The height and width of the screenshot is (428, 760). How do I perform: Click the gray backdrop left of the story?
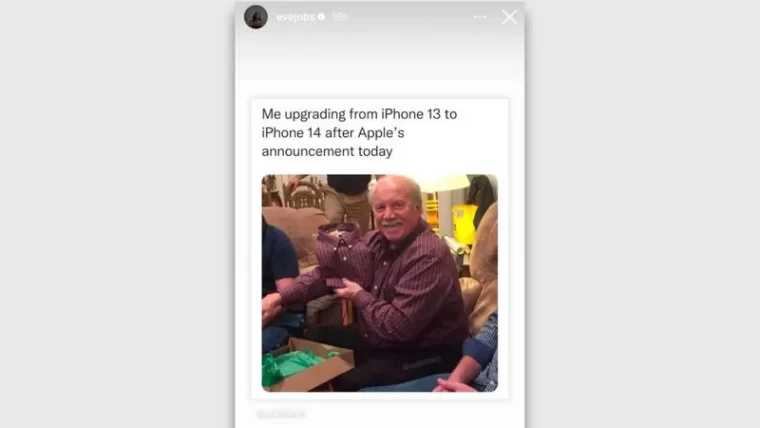117,214
